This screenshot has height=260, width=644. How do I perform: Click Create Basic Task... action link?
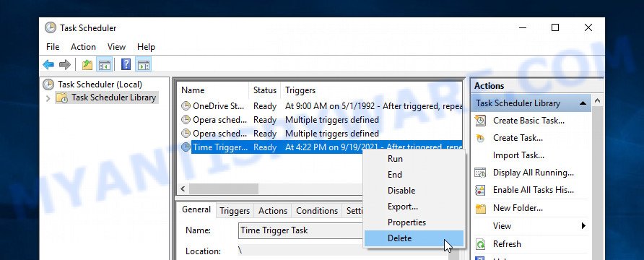coord(528,121)
